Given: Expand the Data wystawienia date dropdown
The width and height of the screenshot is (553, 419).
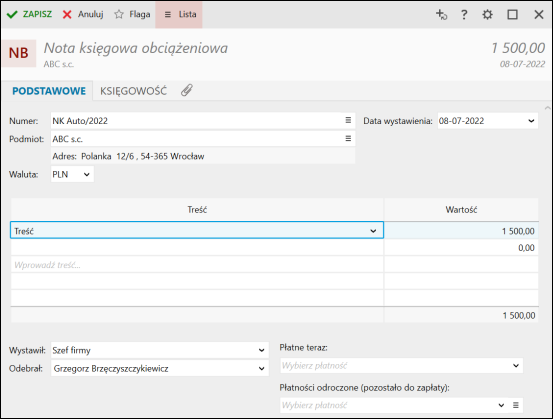Looking at the screenshot, I should 531,121.
